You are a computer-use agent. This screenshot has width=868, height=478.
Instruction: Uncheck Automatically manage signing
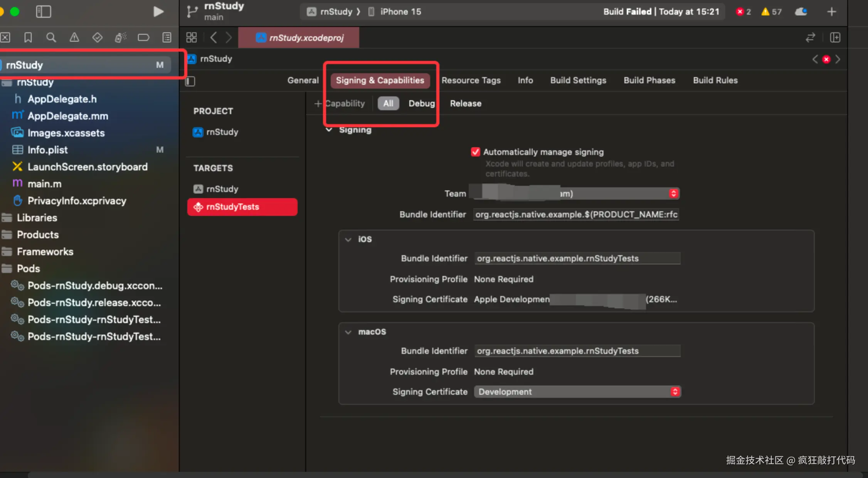475,152
